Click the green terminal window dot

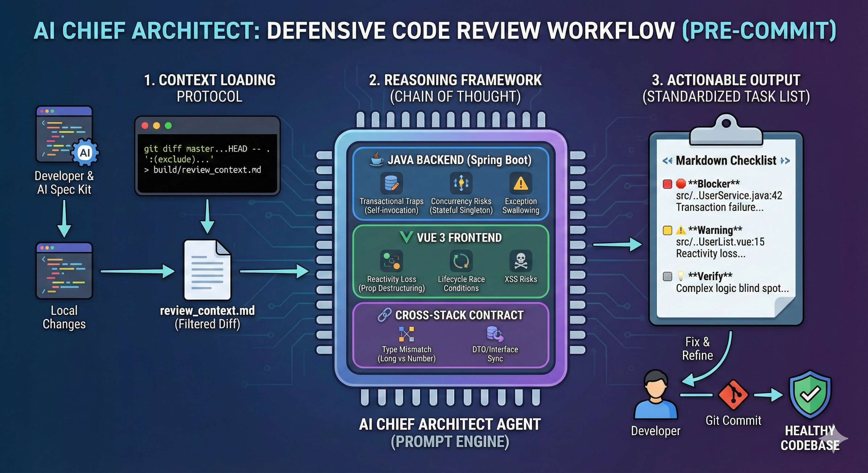168,126
